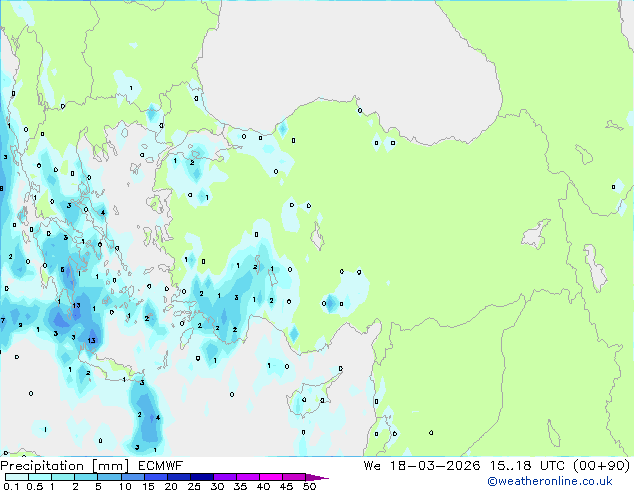The width and height of the screenshot is (634, 490).
Task: Click the '10' legend scale label
Action: point(125,486)
